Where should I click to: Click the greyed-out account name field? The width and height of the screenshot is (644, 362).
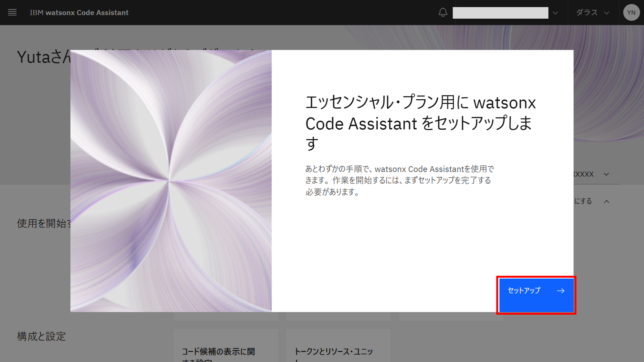point(500,13)
